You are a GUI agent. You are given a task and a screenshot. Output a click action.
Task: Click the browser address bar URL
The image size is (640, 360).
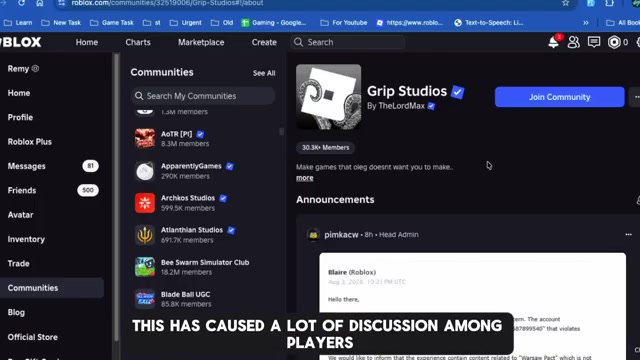[x=167, y=3]
